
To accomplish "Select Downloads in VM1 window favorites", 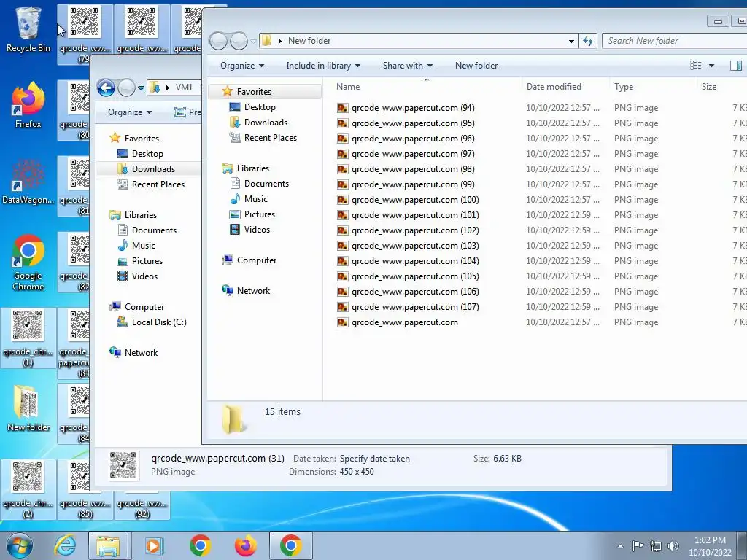I will click(x=153, y=169).
